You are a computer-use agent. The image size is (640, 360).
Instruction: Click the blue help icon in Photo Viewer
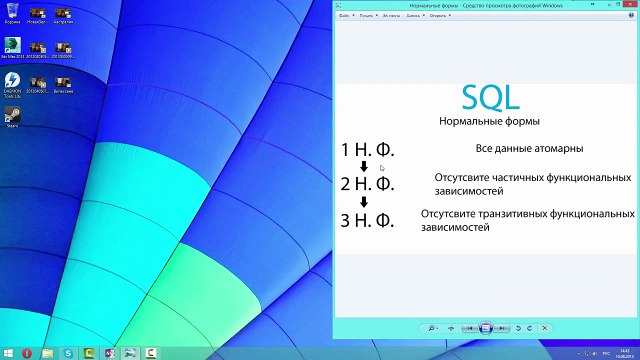click(631, 16)
